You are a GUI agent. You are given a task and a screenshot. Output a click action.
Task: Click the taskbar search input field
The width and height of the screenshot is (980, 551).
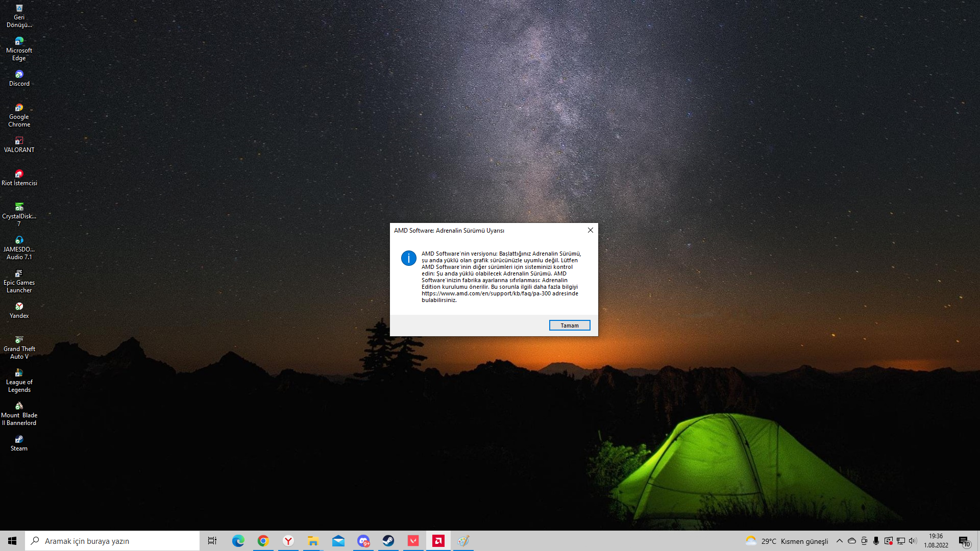point(112,541)
